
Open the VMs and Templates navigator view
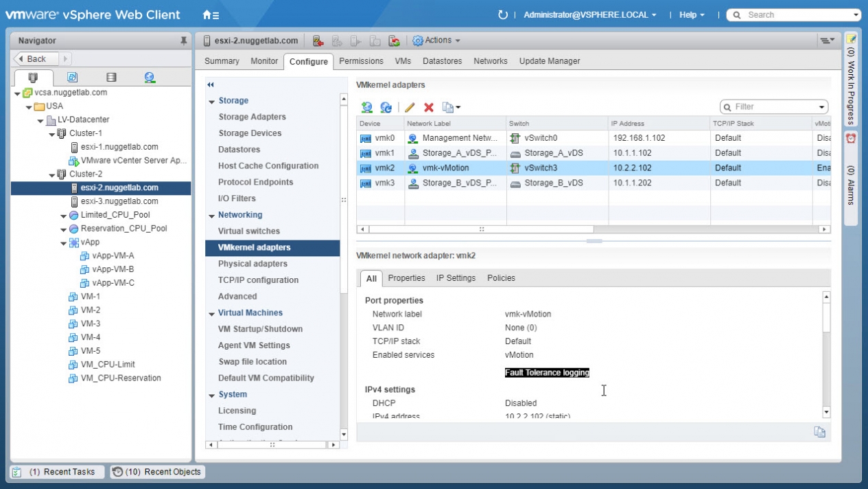(72, 78)
